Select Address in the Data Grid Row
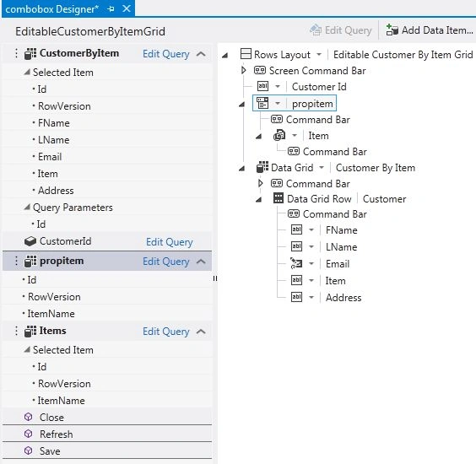The height and width of the screenshot is (464, 476). click(343, 298)
